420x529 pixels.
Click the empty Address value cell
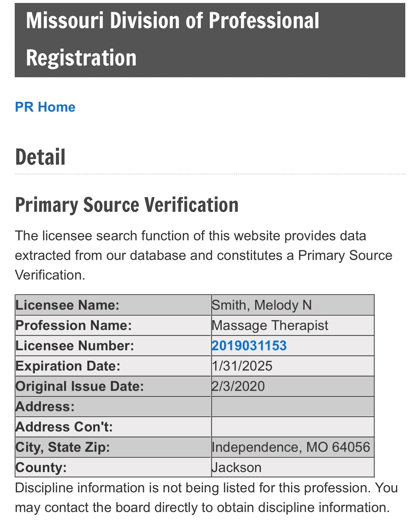coord(292,407)
